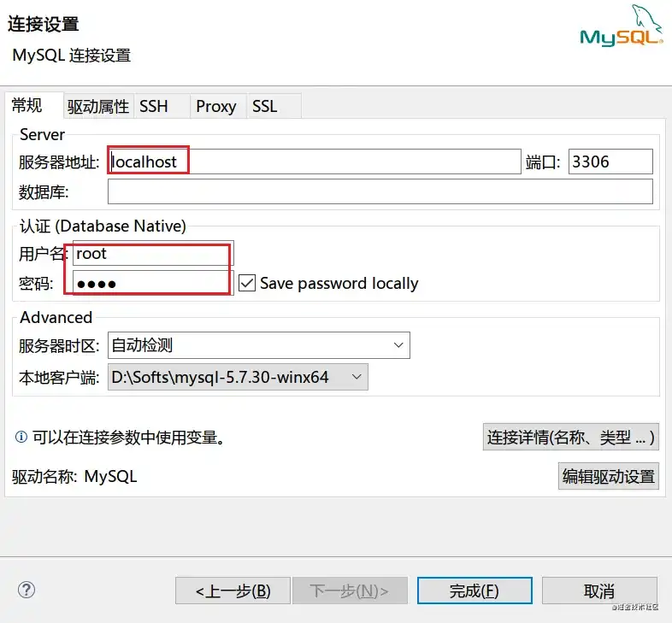
Task: Open the SSH tab
Action: [153, 106]
